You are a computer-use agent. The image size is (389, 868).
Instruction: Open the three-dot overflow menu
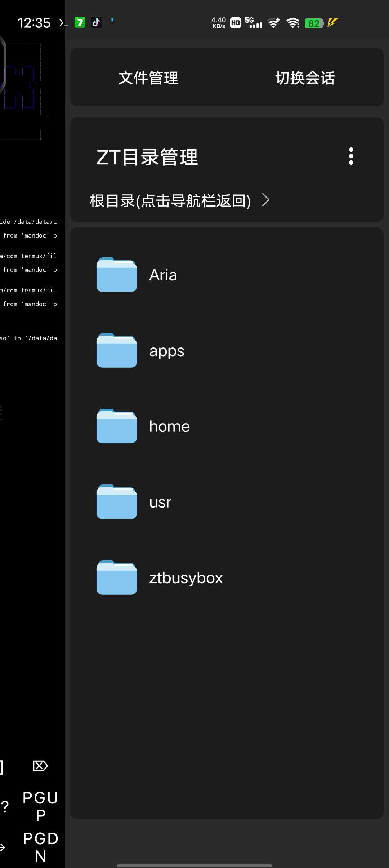(351, 156)
